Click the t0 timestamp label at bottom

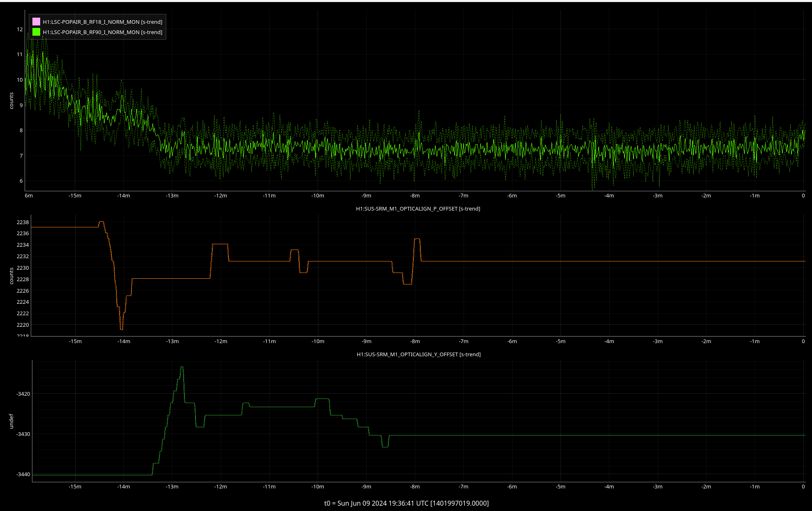[406, 503]
